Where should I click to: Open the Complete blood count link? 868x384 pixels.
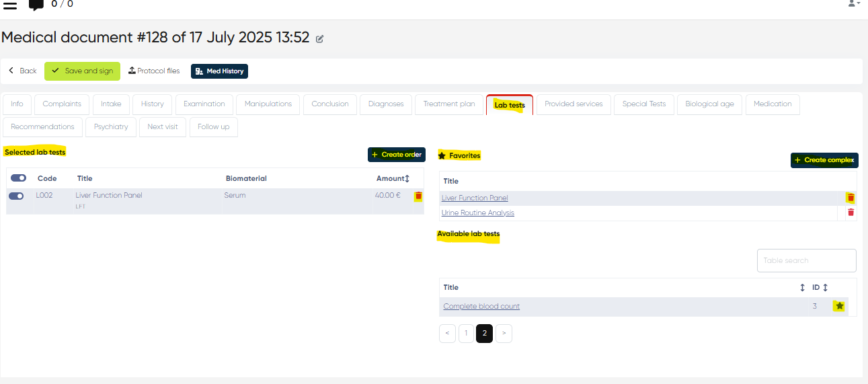481,307
